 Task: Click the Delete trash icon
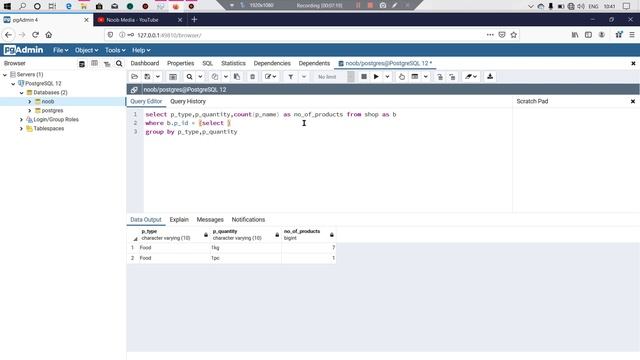[252, 77]
